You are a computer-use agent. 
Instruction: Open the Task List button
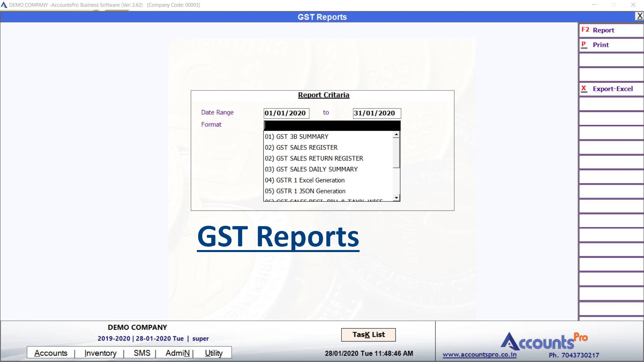(368, 335)
